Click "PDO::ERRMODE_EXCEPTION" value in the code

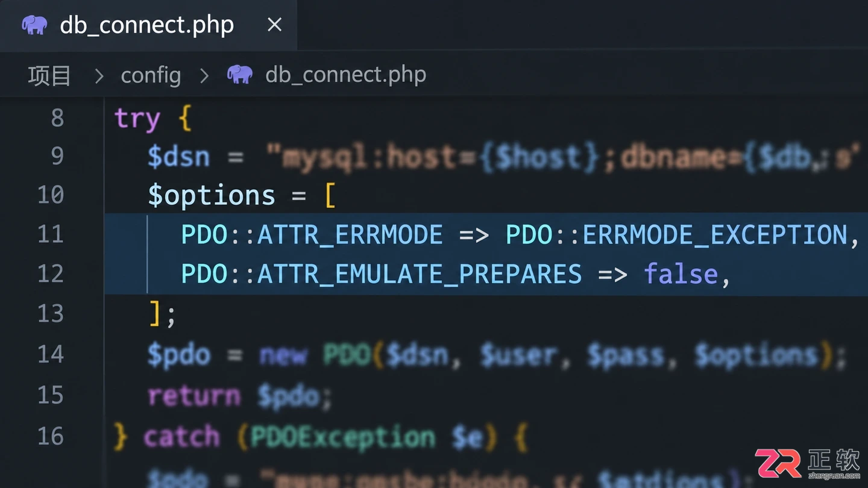[x=677, y=234]
